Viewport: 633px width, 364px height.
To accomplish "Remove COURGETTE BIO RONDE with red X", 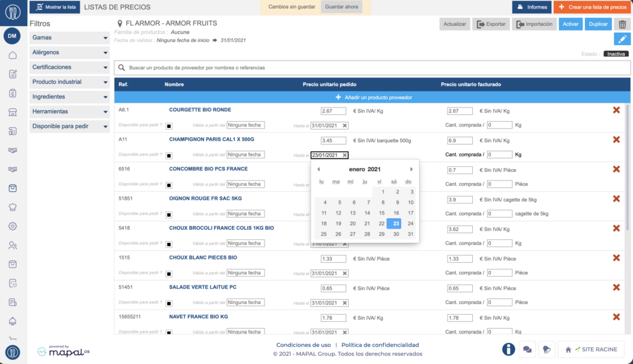I will click(616, 110).
